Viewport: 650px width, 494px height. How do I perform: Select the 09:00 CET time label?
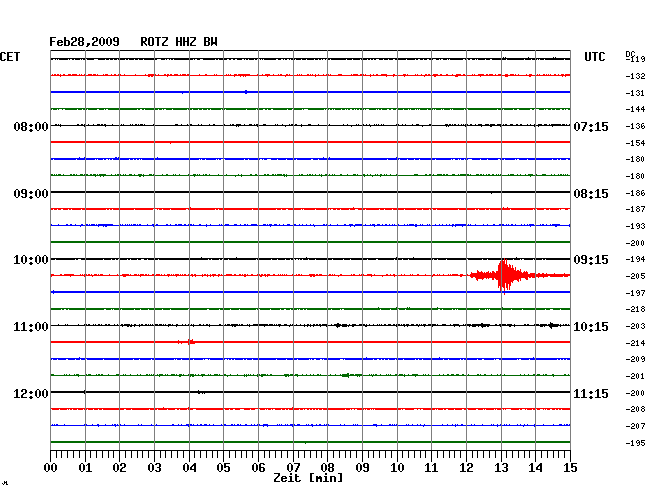click(x=31, y=194)
